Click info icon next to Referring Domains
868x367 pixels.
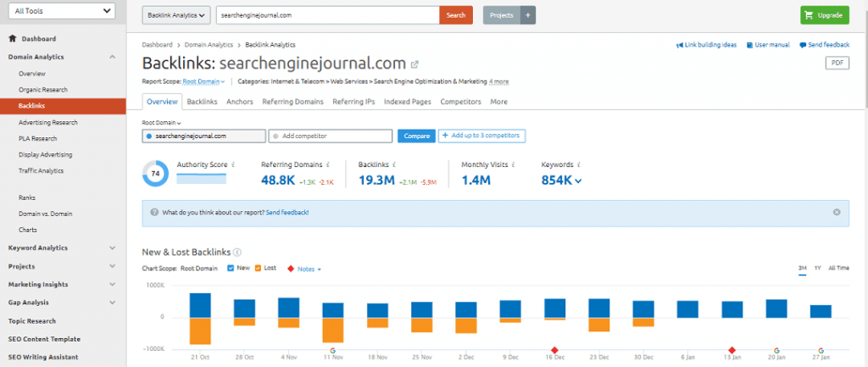[x=329, y=164]
